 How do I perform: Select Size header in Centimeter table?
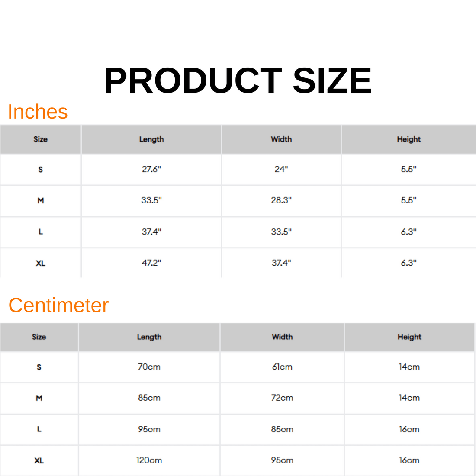(x=39, y=337)
